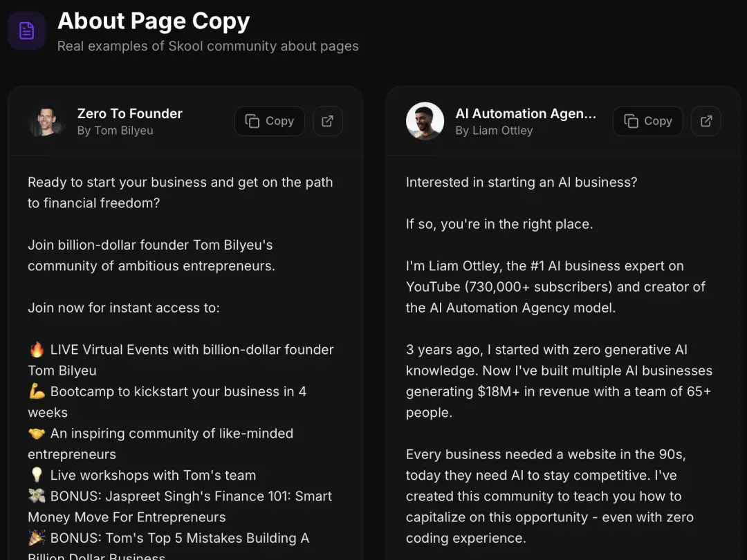The height and width of the screenshot is (560, 747).
Task: Copy the AI Automation Agency about page text
Action: [647, 121]
